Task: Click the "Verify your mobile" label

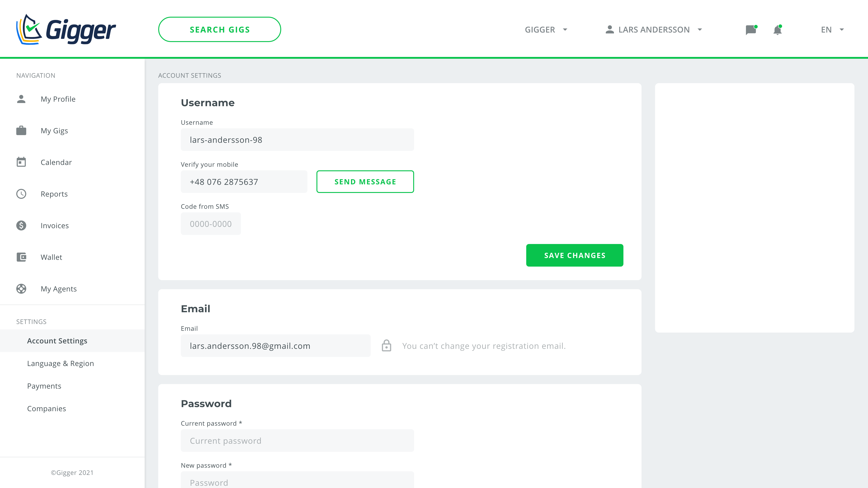Action: (210, 164)
